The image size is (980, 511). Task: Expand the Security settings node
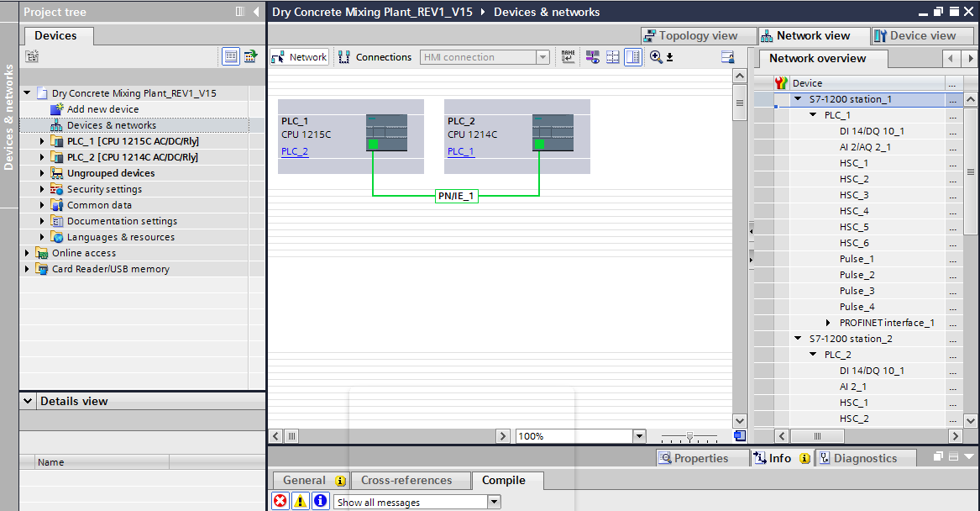(x=42, y=189)
